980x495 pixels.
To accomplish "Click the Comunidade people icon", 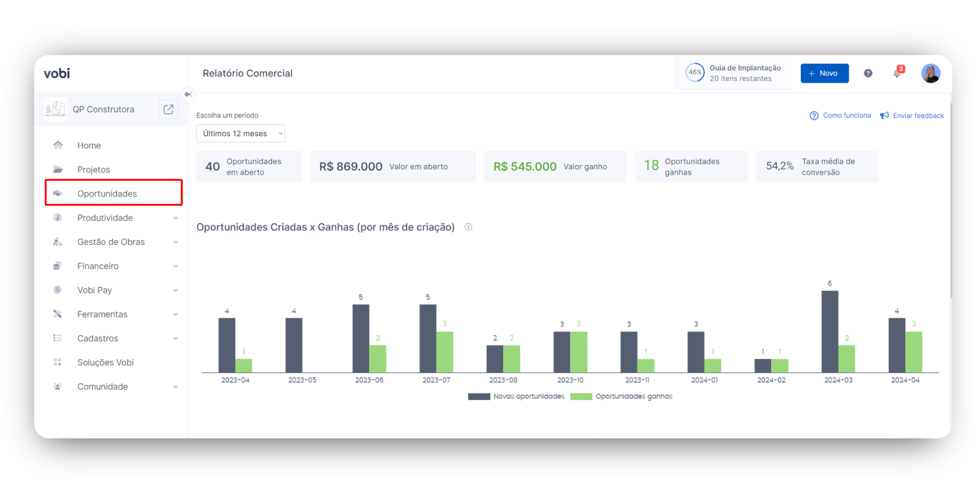I will [58, 386].
